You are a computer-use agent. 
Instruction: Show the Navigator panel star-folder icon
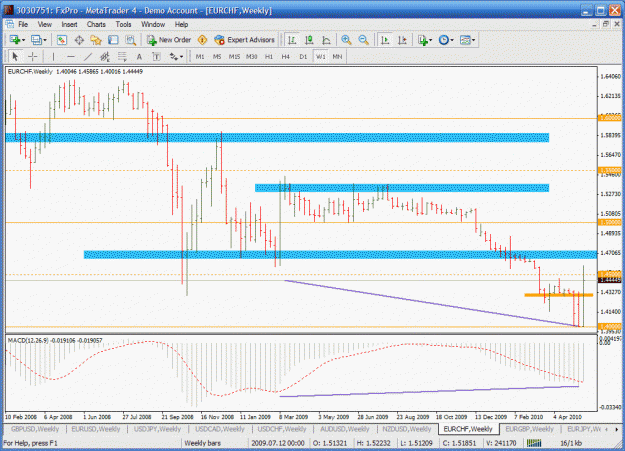point(96,40)
